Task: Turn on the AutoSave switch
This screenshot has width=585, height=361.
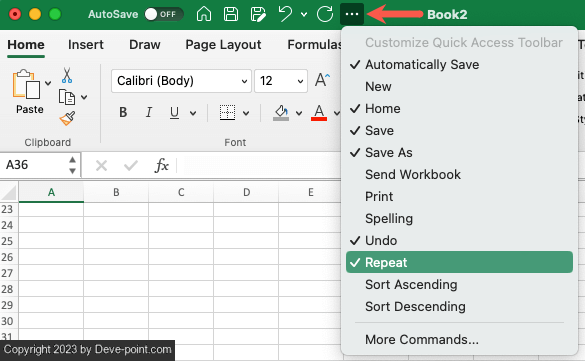Action: pyautogui.click(x=164, y=14)
